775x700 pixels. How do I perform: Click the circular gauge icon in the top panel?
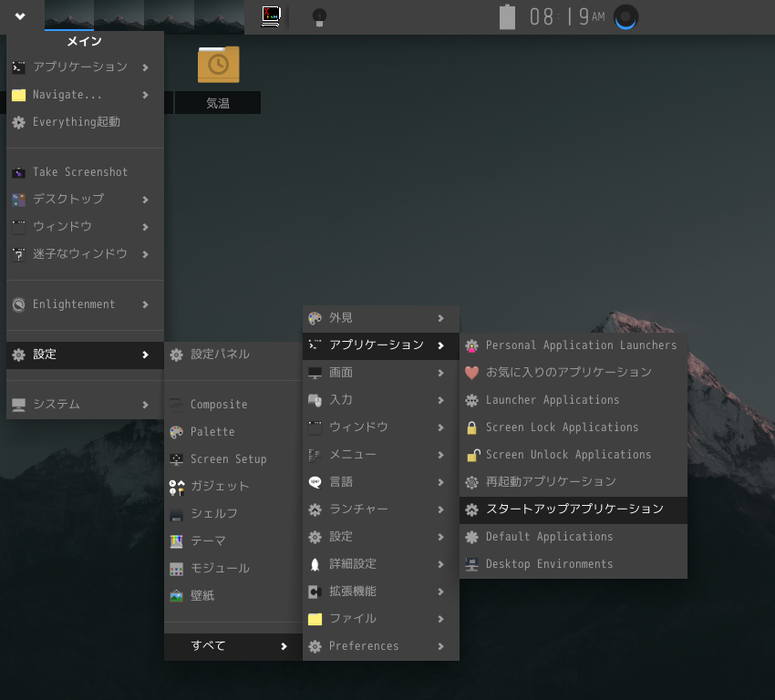tap(626, 16)
